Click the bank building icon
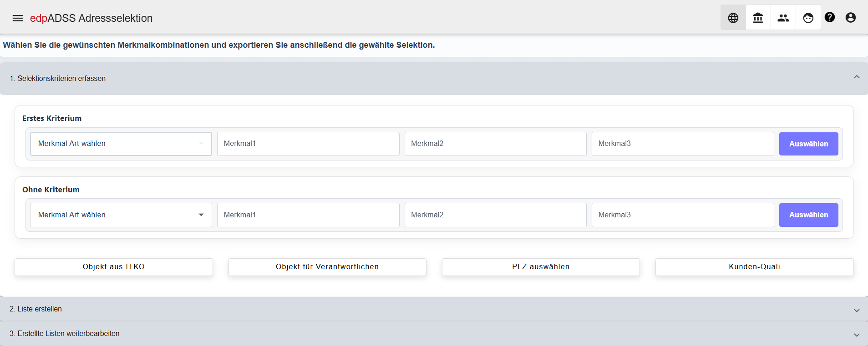 (x=758, y=18)
